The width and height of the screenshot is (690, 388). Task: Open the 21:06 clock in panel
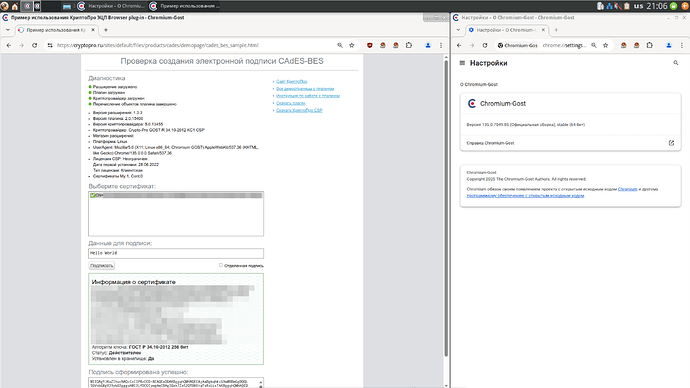[657, 6]
